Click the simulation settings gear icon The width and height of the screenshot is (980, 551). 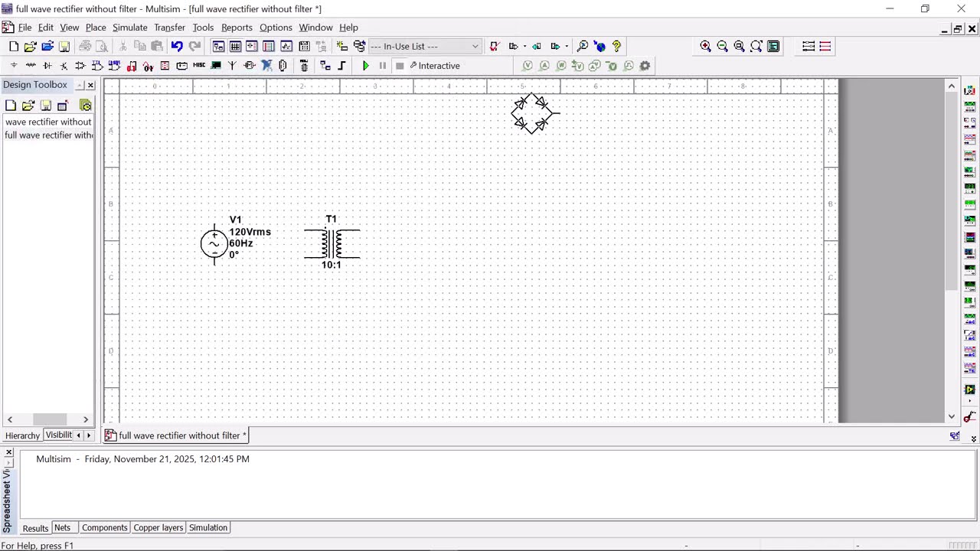pos(645,66)
